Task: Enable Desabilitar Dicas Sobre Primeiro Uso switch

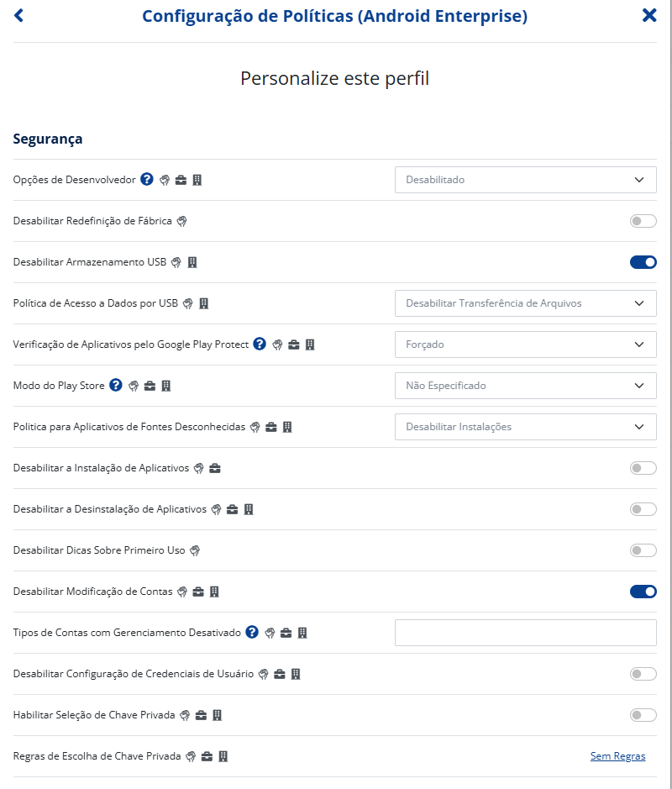Action: click(643, 550)
